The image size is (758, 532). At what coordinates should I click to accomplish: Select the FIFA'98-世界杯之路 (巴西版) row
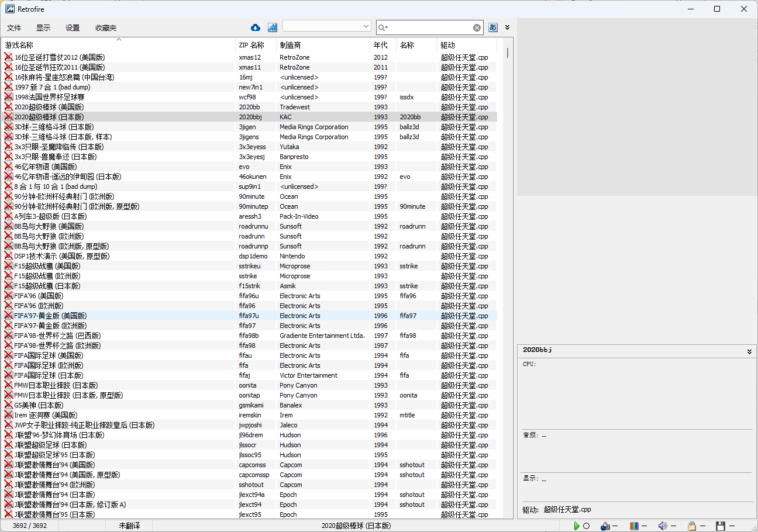click(x=250, y=336)
